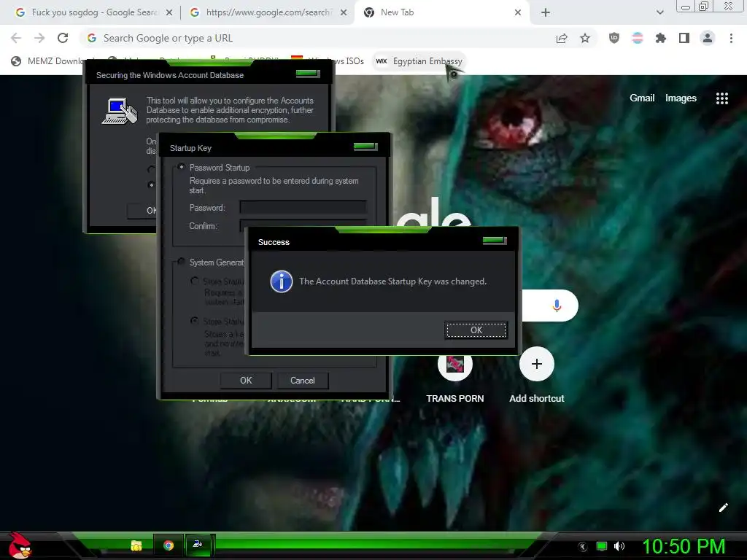
Task: Open the Chrome profile avatar
Action: [708, 38]
